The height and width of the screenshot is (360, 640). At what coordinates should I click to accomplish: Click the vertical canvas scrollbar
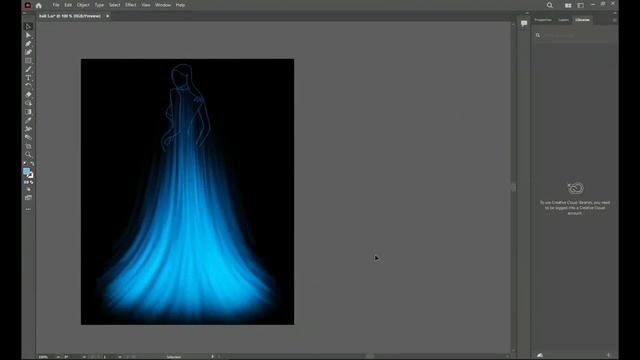tap(513, 187)
